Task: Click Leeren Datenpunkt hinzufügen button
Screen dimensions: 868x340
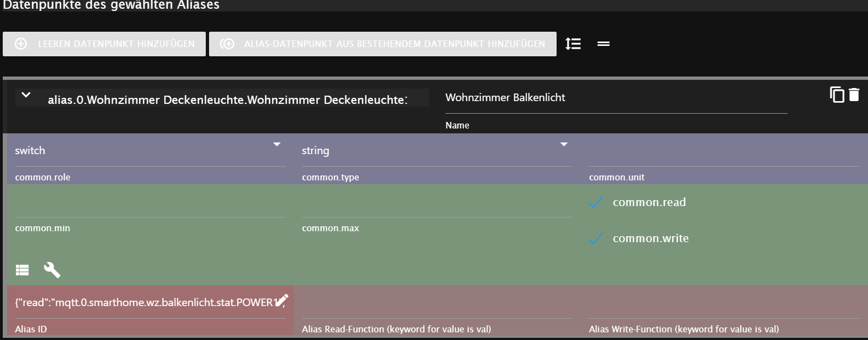Action: click(104, 44)
